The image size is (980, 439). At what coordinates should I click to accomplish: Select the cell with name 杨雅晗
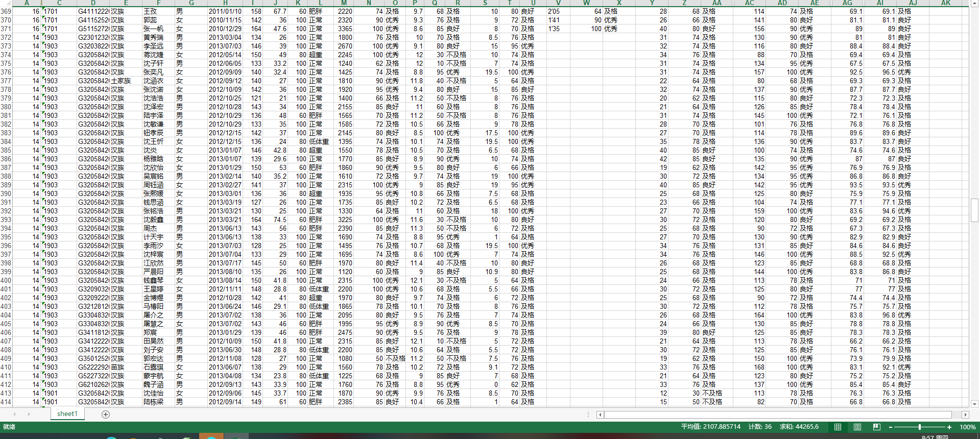coord(158,159)
